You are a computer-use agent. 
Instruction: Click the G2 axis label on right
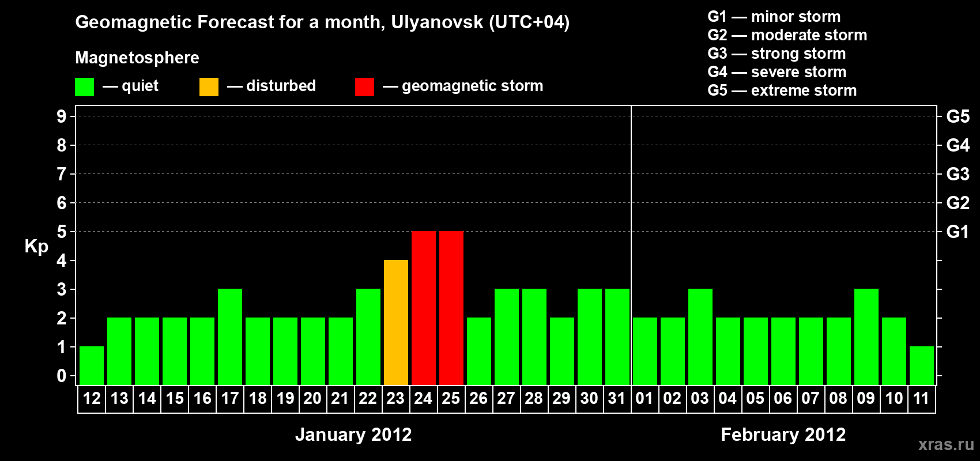click(958, 203)
